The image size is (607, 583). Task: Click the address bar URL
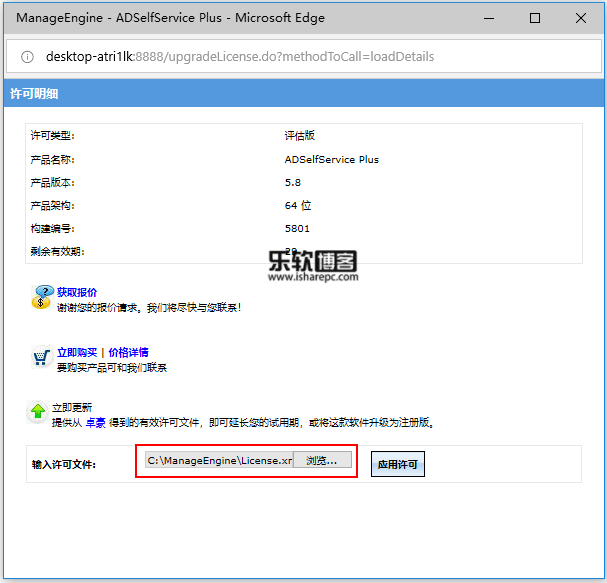[240, 57]
